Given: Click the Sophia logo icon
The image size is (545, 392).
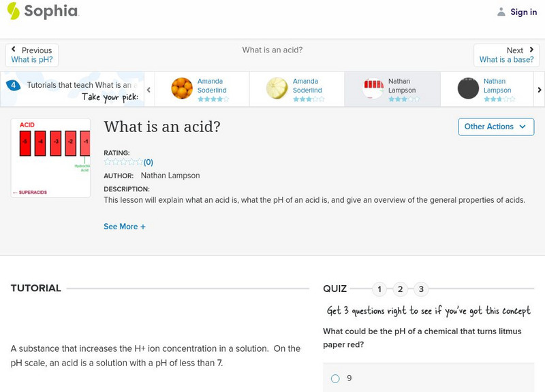Looking at the screenshot, I should coord(14,11).
